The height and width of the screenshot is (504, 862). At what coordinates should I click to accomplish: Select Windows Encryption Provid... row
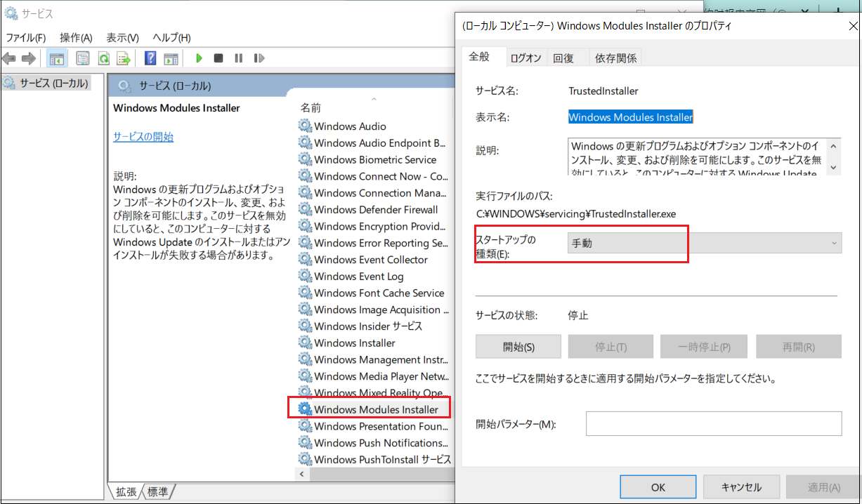374,227
